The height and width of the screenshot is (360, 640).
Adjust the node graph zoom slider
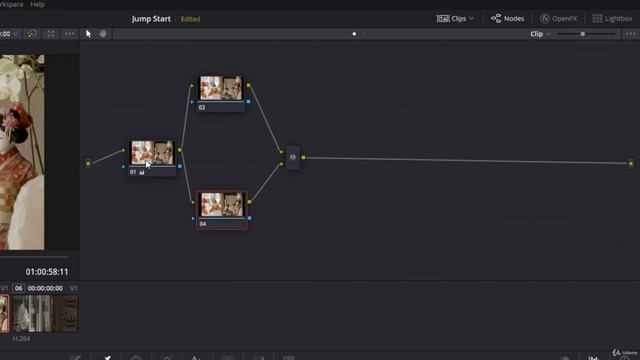pos(582,34)
